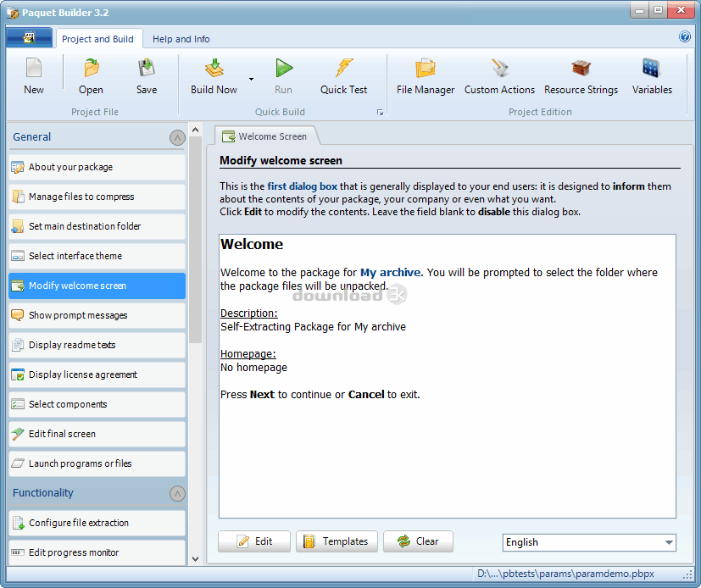Screen dimensions: 701x588
Task: Create a New project
Action: point(34,77)
